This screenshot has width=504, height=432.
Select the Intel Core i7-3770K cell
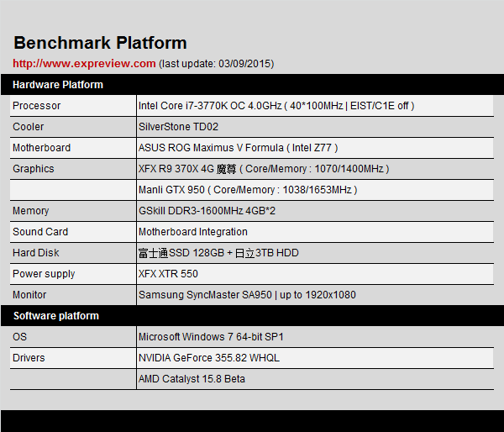pos(276,106)
